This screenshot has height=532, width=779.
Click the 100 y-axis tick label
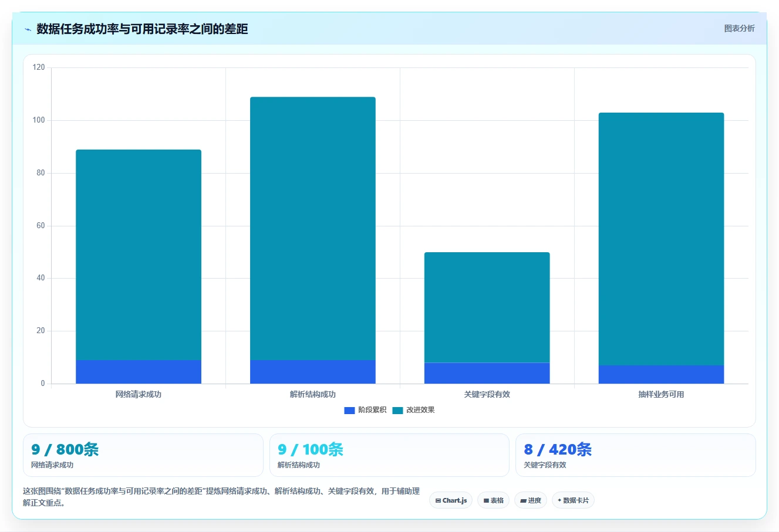point(39,120)
